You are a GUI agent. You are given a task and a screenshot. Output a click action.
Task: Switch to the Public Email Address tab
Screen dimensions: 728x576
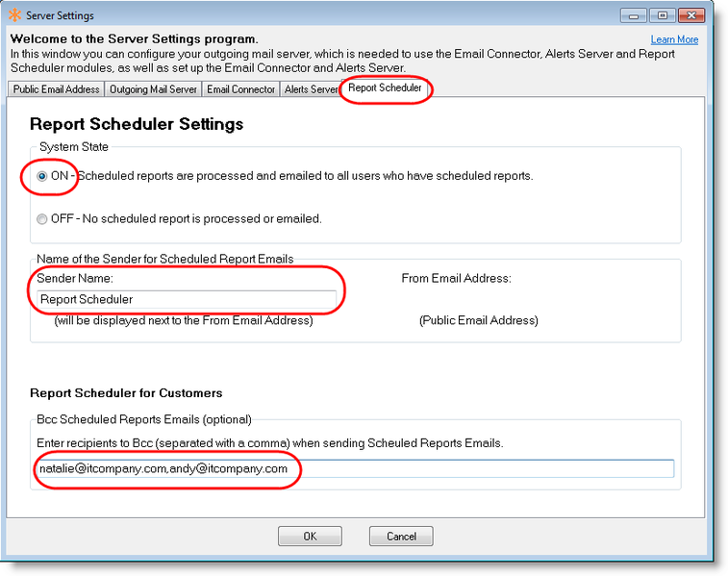pos(56,89)
